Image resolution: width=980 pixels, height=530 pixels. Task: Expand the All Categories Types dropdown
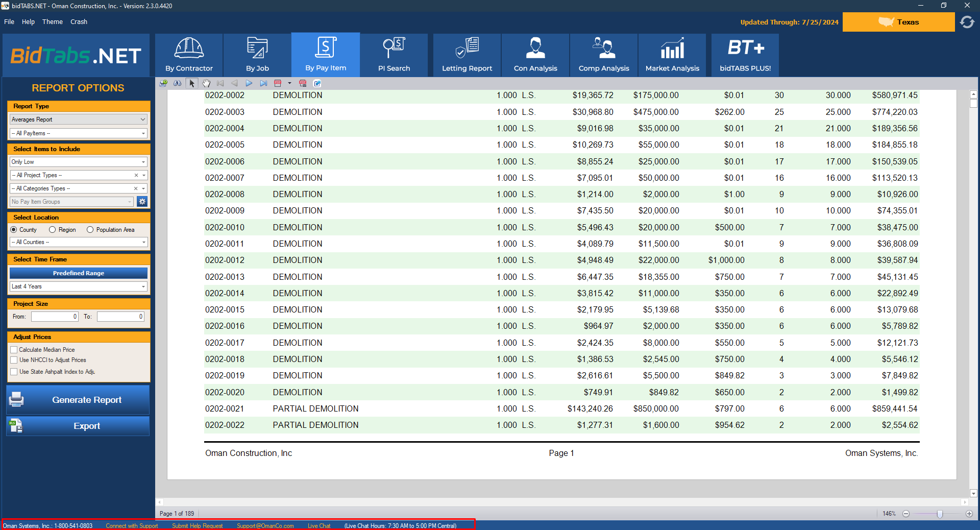(x=144, y=188)
